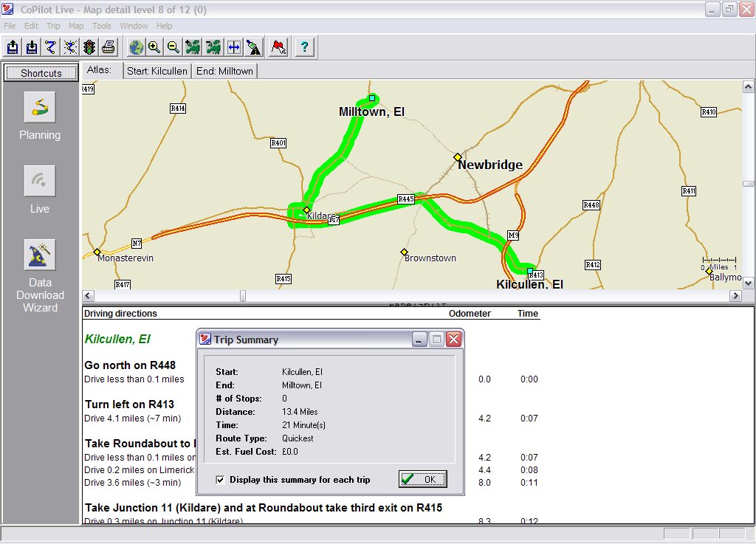Click the Milltown route end marker
This screenshot has width=756, height=544.
point(372,98)
